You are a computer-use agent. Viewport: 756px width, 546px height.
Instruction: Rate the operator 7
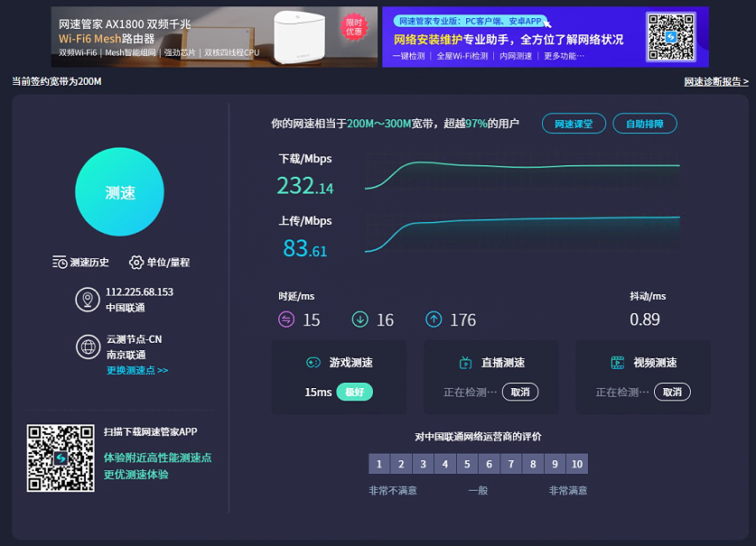point(511,464)
